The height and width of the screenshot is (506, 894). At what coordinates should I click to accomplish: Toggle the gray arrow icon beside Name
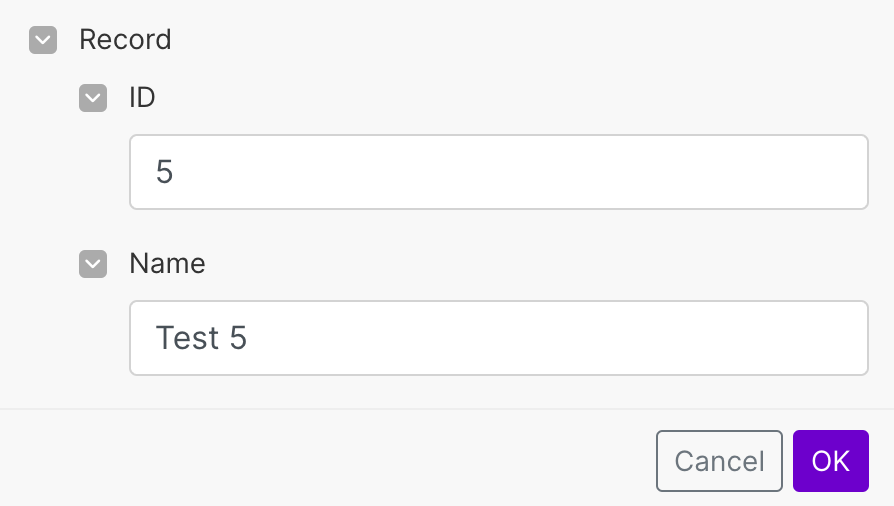[93, 264]
